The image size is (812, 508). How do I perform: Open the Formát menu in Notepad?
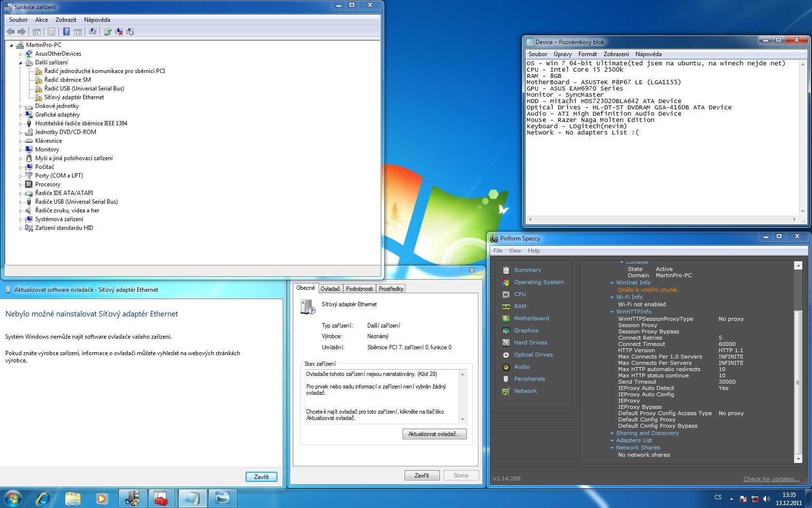(587, 54)
